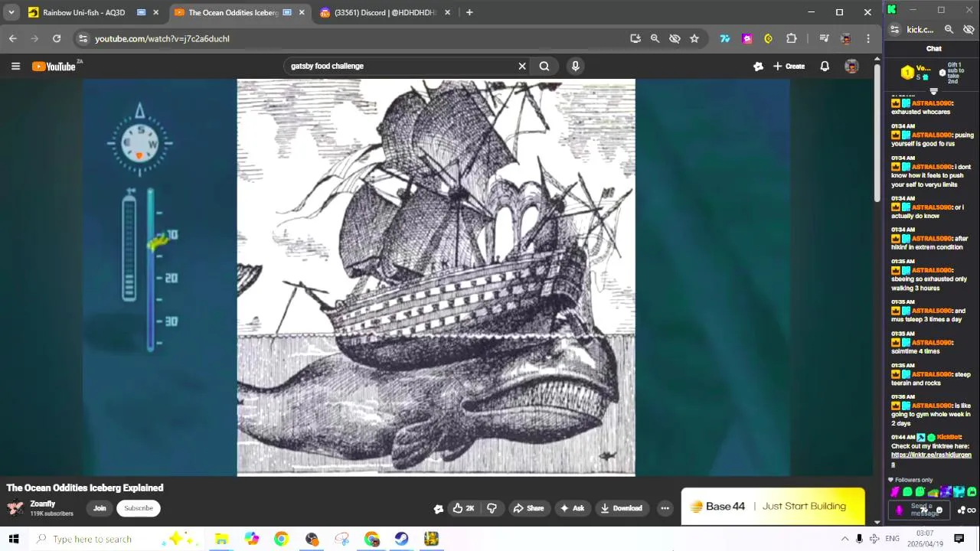View site information icon in address bar
The height and width of the screenshot is (551, 980).
point(83,38)
